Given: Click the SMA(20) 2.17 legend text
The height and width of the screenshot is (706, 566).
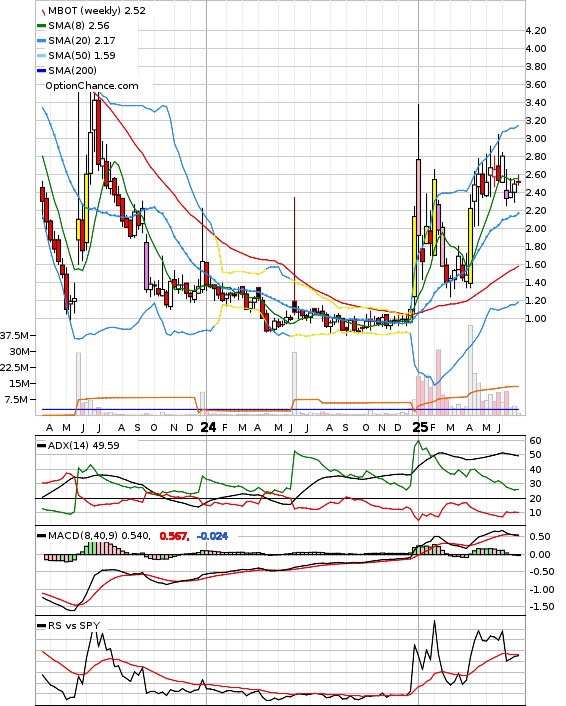Looking at the screenshot, I should pos(82,41).
